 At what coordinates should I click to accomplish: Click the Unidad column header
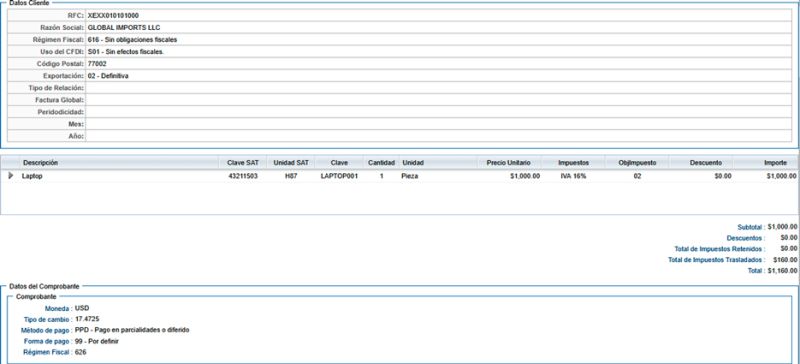(x=413, y=163)
